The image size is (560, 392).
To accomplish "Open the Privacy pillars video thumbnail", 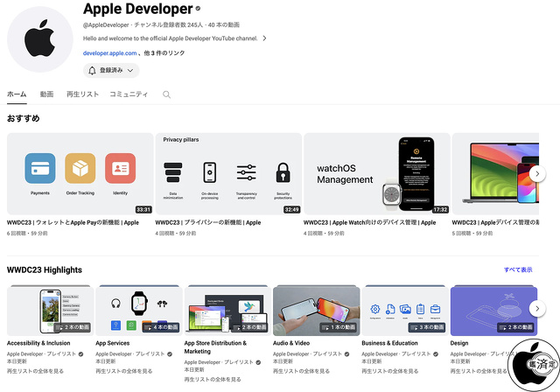I will point(227,173).
